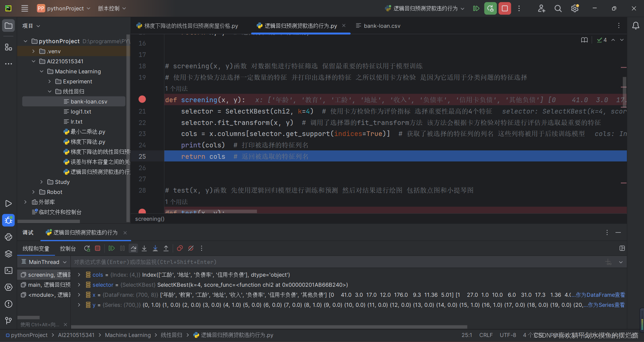Toggle Reader Mode book icon
The width and height of the screenshot is (644, 342).
click(x=584, y=40)
